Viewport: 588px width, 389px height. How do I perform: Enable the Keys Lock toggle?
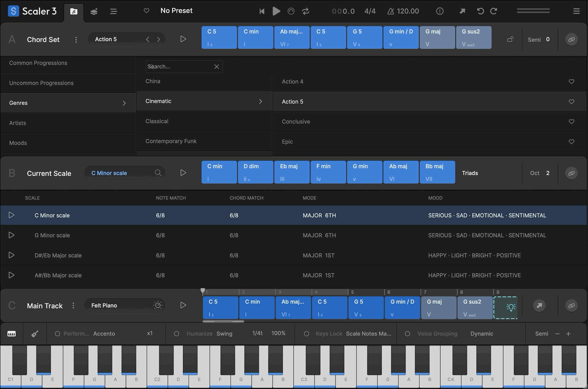click(x=307, y=334)
